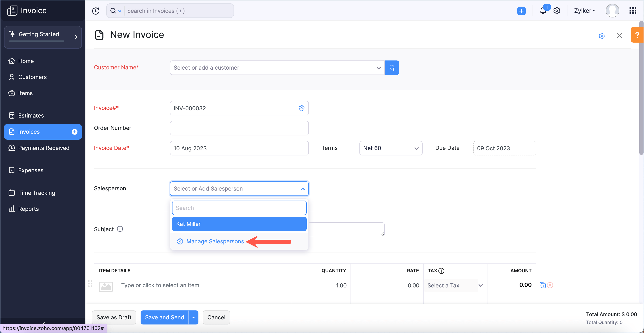Click the blue quick create plus button
This screenshot has height=333, width=644.
click(x=521, y=11)
